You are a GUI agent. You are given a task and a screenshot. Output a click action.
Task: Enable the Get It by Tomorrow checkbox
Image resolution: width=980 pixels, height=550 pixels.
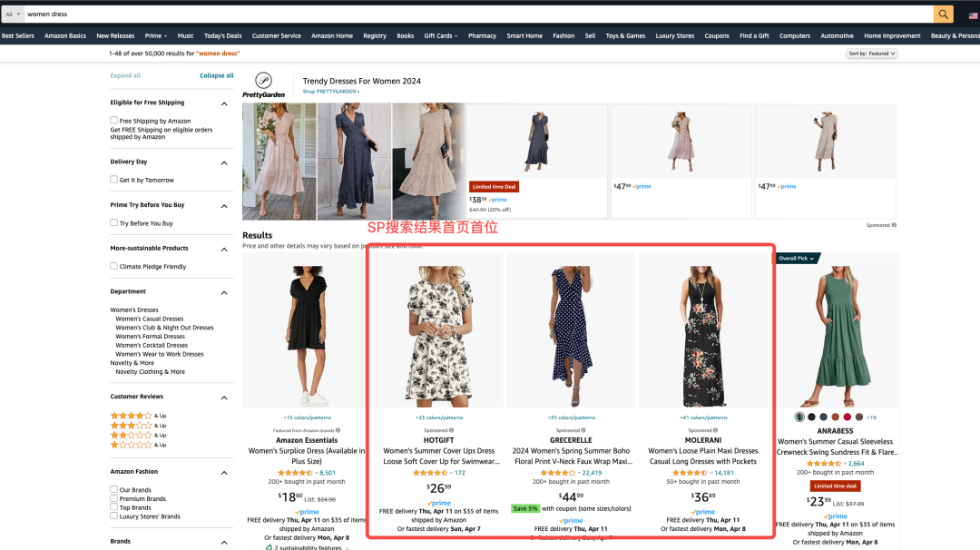(x=114, y=180)
